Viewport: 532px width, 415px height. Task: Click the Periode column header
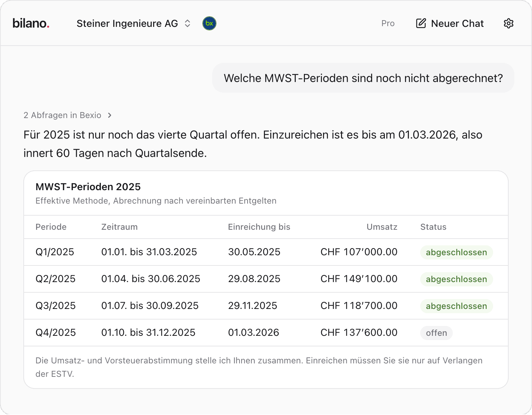pos(51,227)
